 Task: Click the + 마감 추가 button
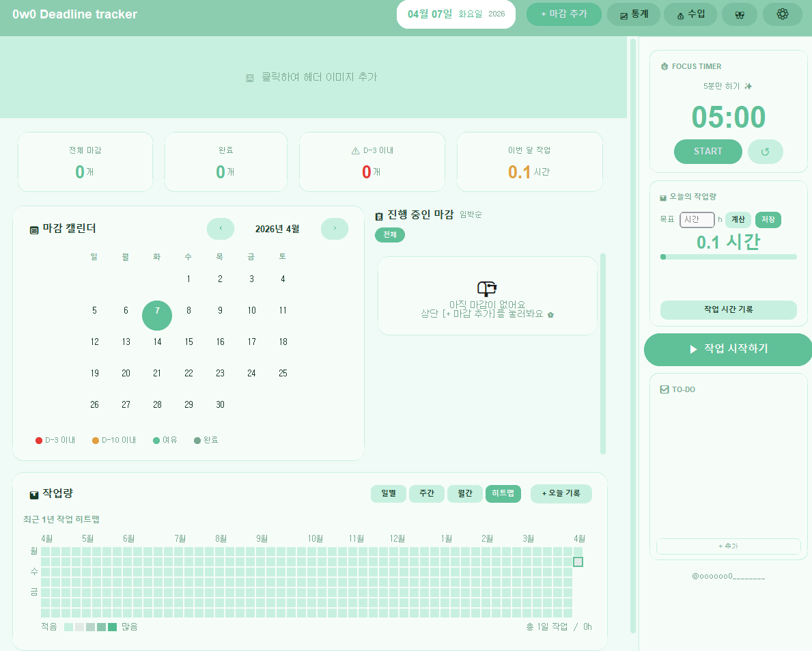click(x=564, y=14)
